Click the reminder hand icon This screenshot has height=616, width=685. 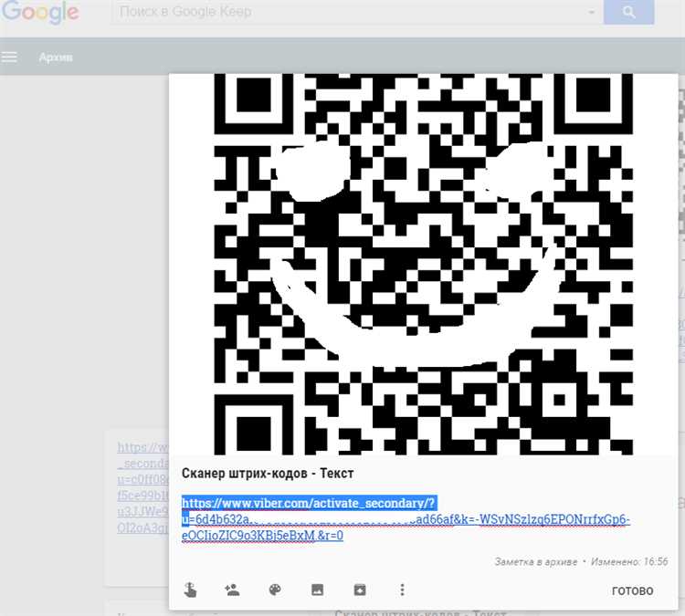[190, 590]
